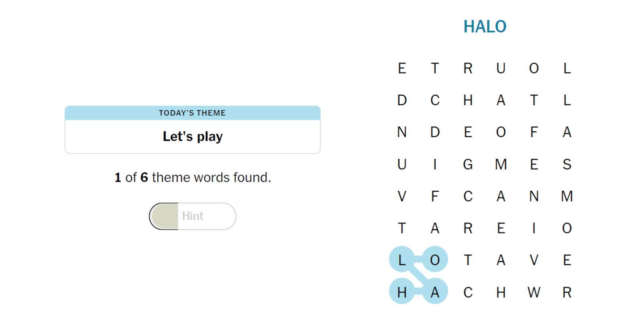644x322 pixels.
Task: Select the letter M between G and E
Action: (501, 164)
